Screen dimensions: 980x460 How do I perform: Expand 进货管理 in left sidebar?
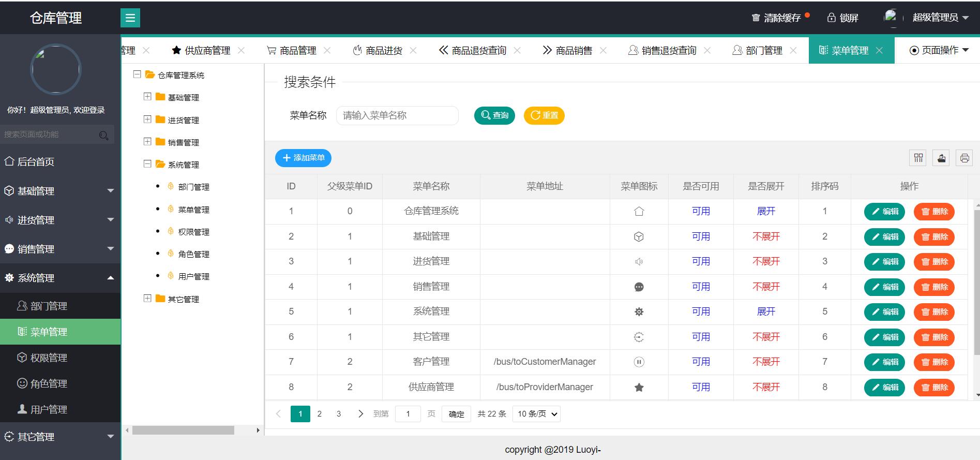pos(60,220)
